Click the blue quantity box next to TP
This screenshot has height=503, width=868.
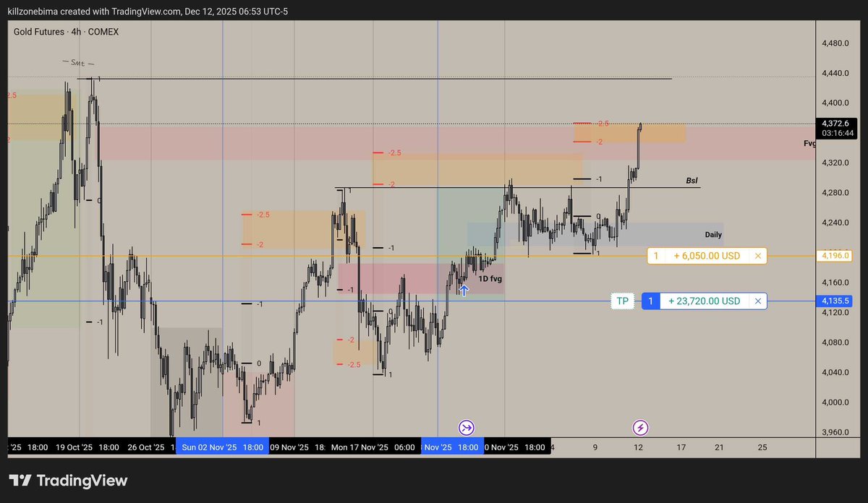tap(650, 301)
